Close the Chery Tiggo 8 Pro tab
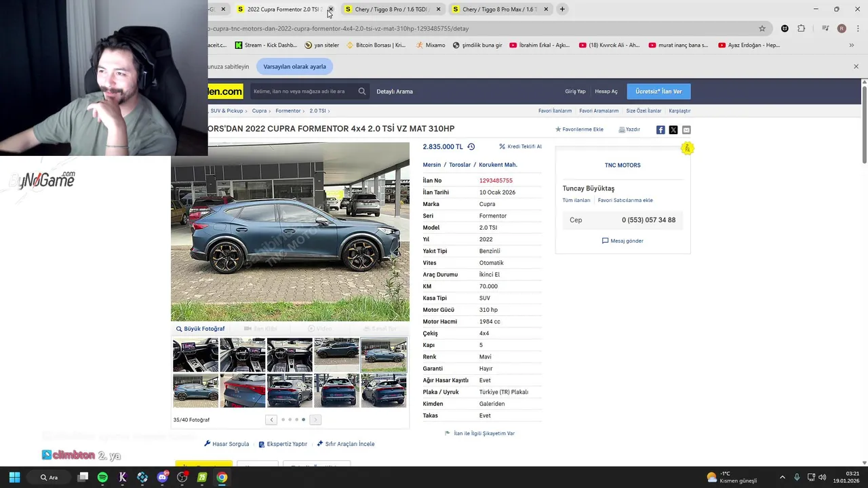The image size is (868, 488). [438, 9]
